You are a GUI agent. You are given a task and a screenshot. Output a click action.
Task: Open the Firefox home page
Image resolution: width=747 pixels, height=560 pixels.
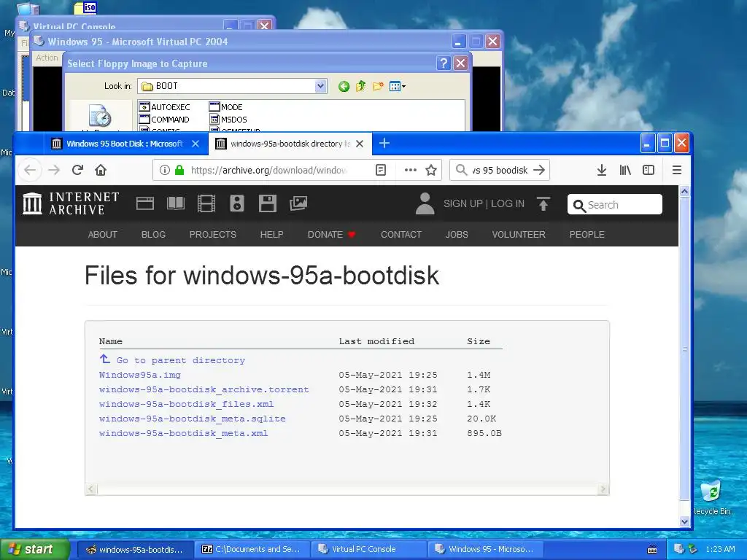click(101, 170)
